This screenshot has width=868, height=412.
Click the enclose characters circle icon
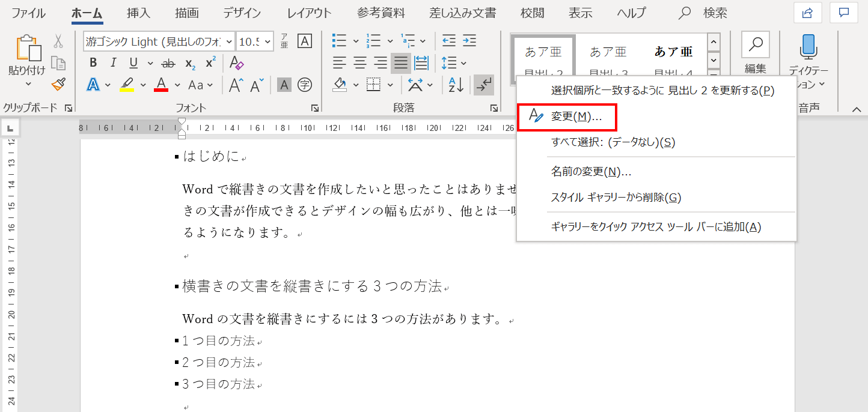(305, 85)
